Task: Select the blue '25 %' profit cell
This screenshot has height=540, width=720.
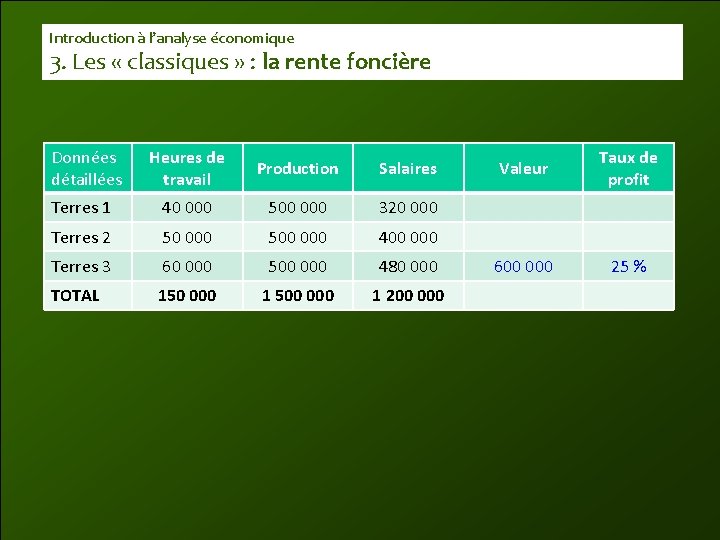Action: click(628, 266)
